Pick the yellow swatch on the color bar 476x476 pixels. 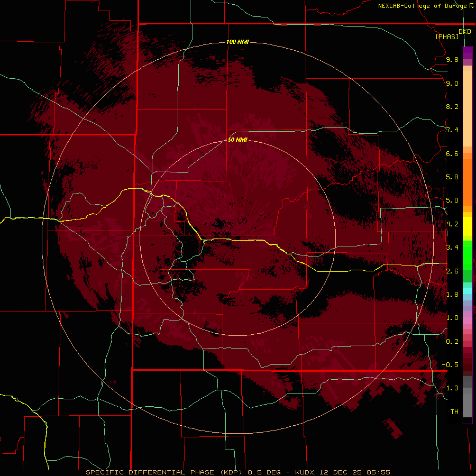467,226
